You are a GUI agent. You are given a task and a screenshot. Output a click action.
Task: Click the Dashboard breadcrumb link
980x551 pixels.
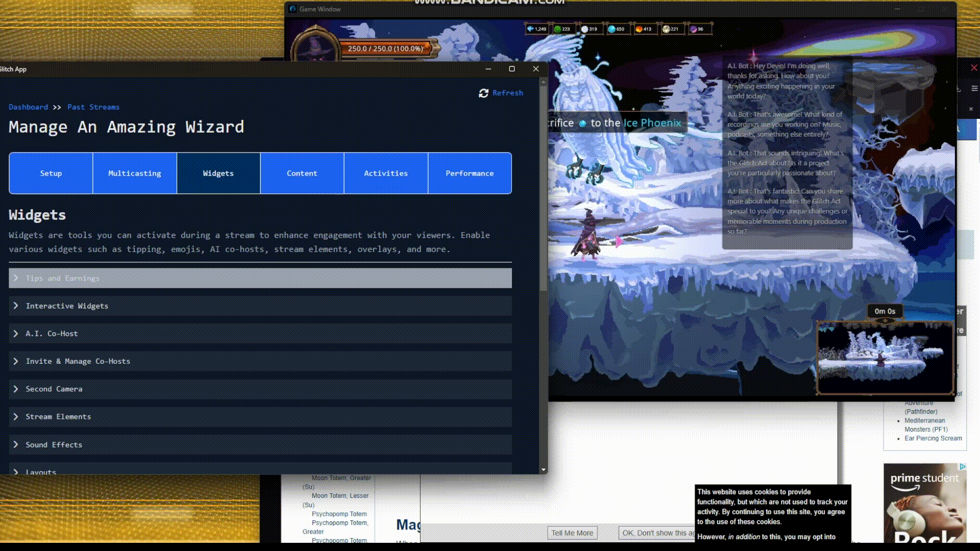click(x=28, y=106)
